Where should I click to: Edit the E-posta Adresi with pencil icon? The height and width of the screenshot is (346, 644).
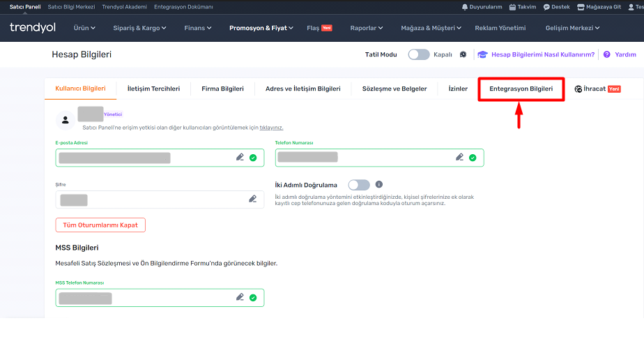tap(240, 158)
